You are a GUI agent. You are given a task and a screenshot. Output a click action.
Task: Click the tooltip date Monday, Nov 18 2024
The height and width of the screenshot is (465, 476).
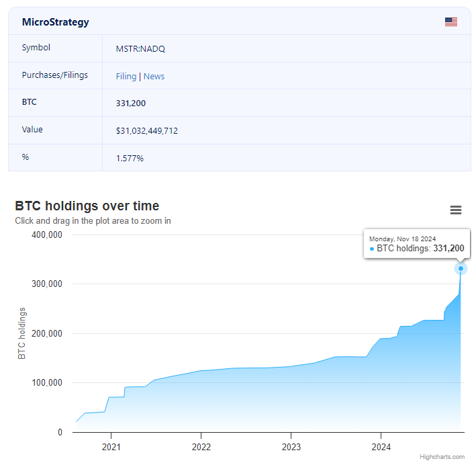(x=402, y=239)
